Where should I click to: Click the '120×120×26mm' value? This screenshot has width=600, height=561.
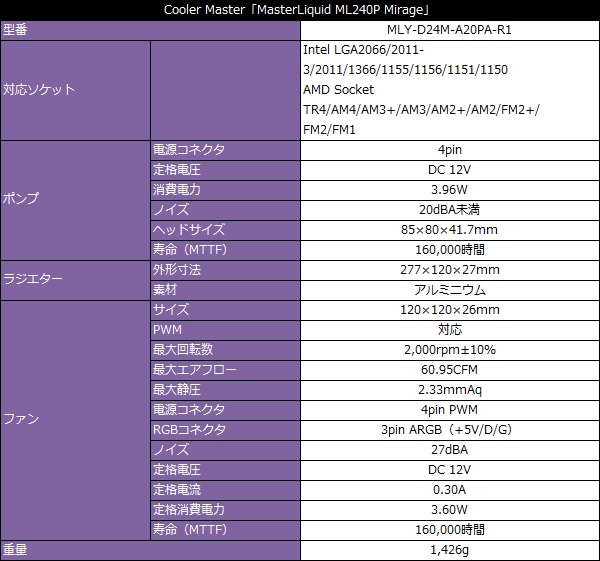pyautogui.click(x=450, y=310)
